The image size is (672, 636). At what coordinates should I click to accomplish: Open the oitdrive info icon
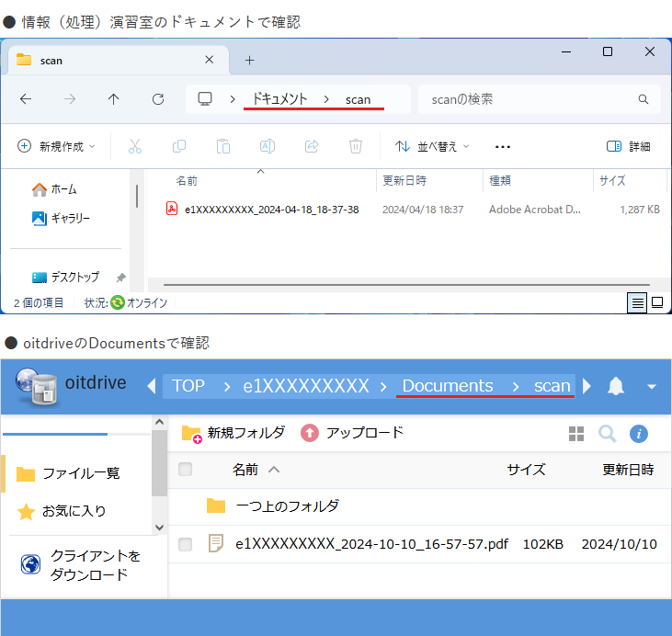tap(639, 434)
